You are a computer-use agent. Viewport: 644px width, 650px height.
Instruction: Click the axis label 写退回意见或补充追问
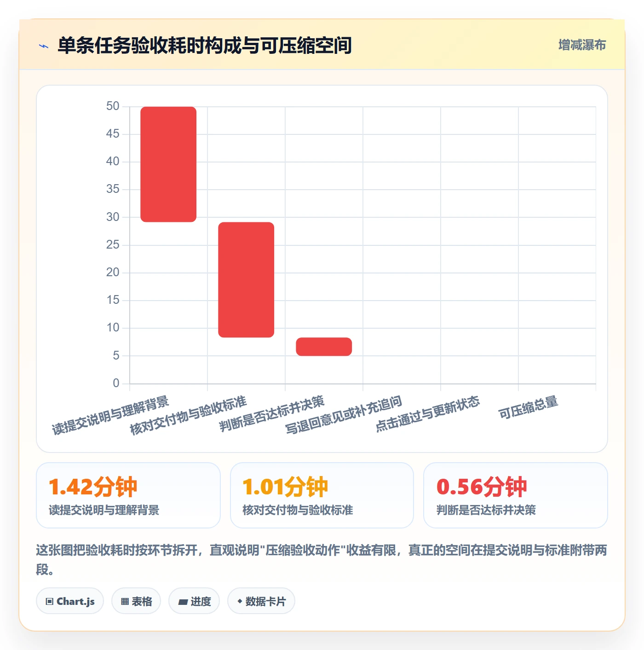coord(344,415)
